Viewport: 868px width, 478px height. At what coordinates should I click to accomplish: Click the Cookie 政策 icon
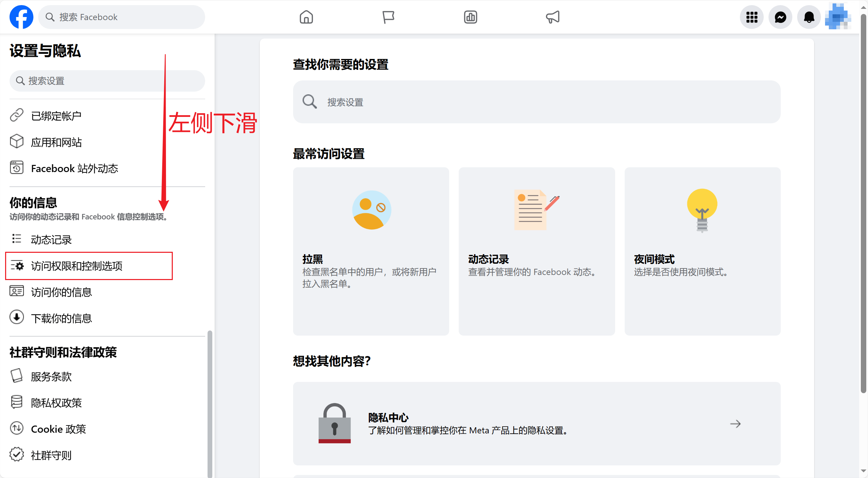17,428
